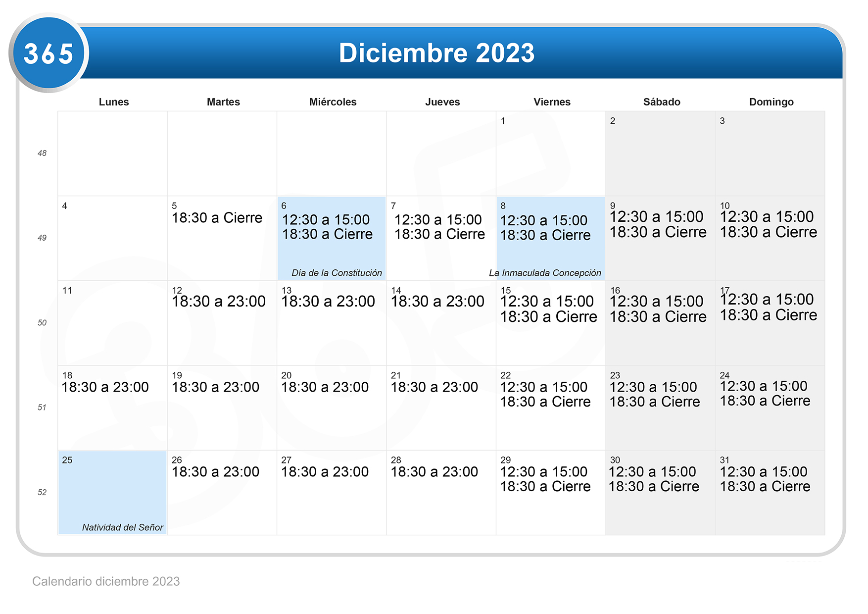The image size is (868, 614).
Task: Click the day 1 Friday cell
Action: [x=551, y=153]
